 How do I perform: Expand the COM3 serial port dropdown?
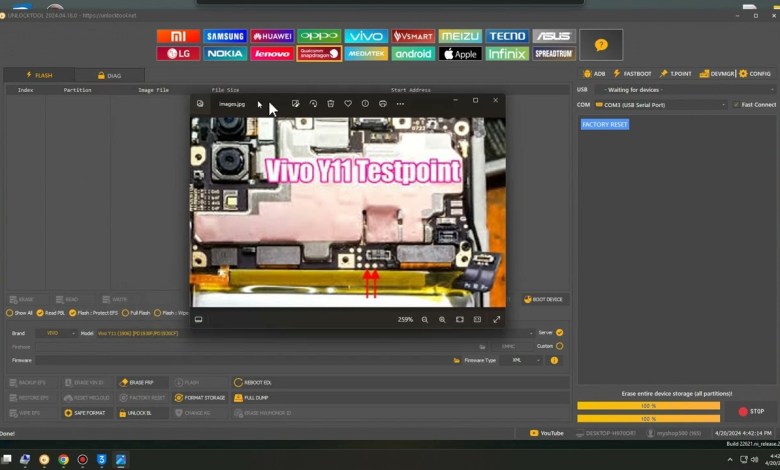[660, 104]
